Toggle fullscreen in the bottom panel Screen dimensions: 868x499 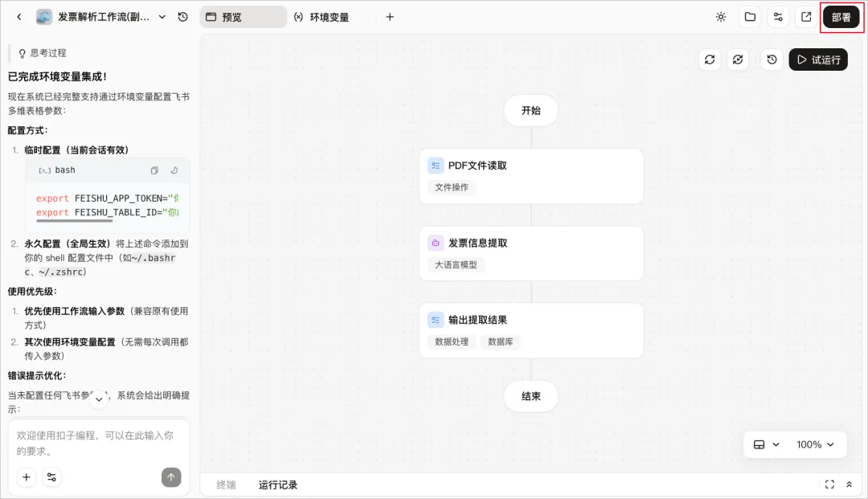coord(829,485)
